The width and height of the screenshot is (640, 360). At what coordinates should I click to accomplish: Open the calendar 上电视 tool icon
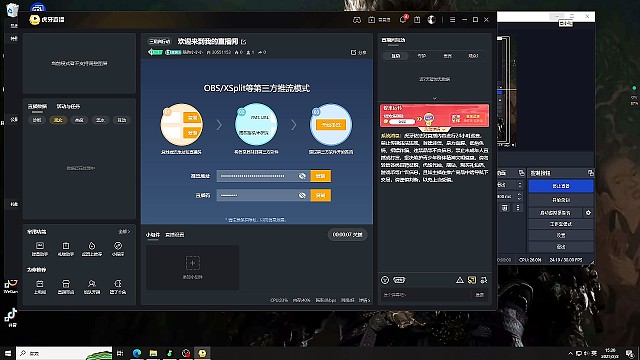(x=40, y=287)
